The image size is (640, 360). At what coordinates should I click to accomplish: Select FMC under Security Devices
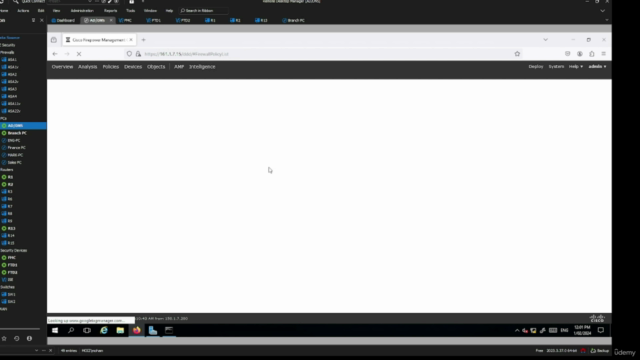[11, 258]
